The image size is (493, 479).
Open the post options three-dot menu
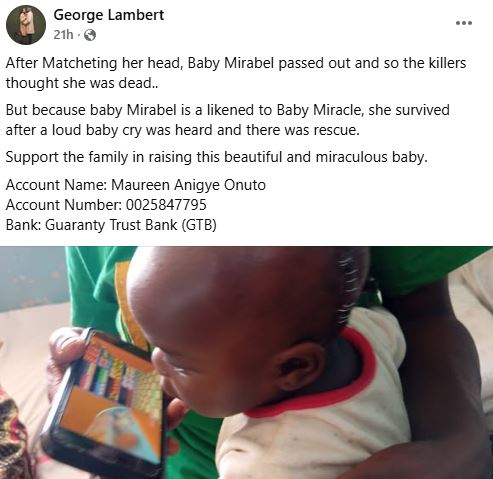pos(464,23)
